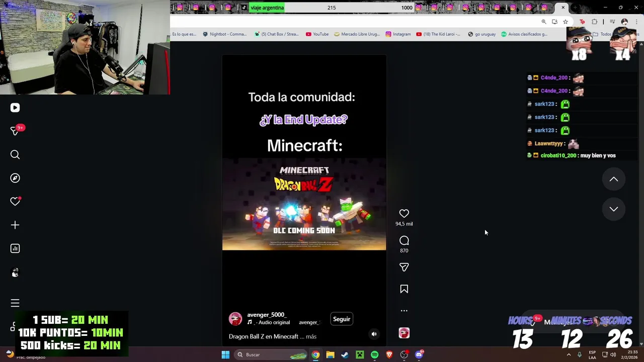Screen dimensions: 644x362
Task: Open File Explorer from taskbar
Action: point(330,354)
